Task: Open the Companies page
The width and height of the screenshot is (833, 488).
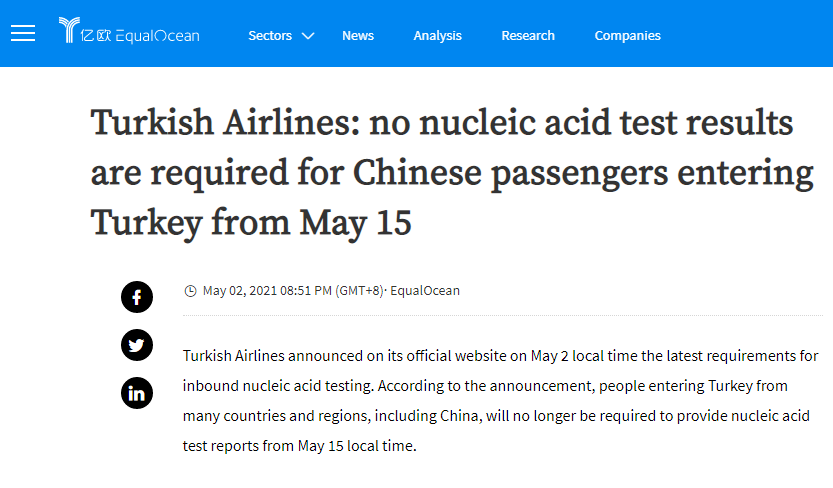Action: coord(627,35)
